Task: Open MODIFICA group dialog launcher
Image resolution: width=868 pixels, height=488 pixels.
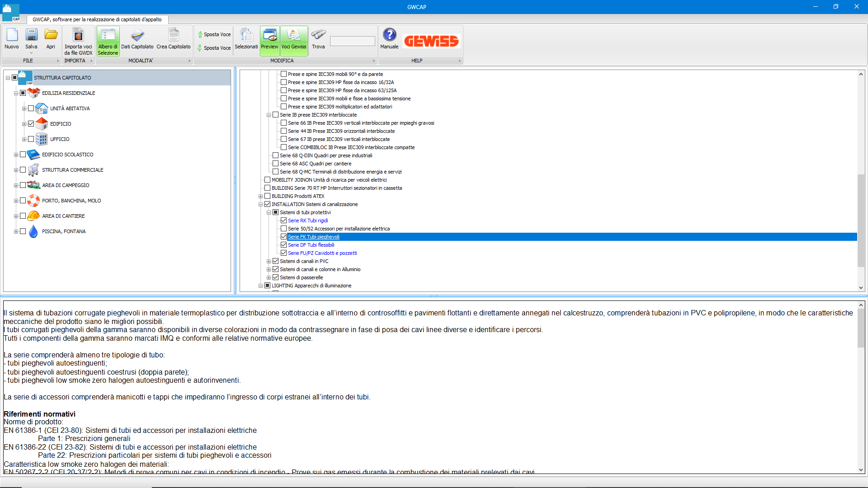Action: pos(373,61)
